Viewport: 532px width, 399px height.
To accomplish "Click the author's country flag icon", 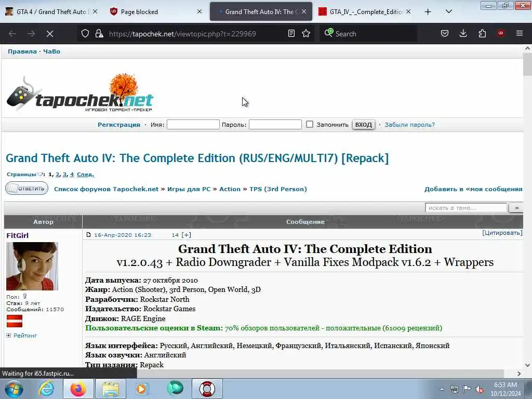I will 14,321.
